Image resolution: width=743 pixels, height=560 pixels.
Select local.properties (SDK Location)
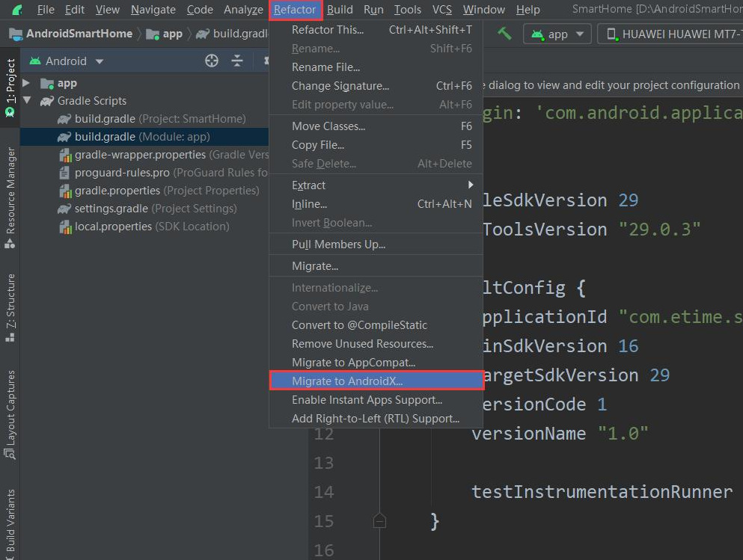pyautogui.click(x=144, y=227)
